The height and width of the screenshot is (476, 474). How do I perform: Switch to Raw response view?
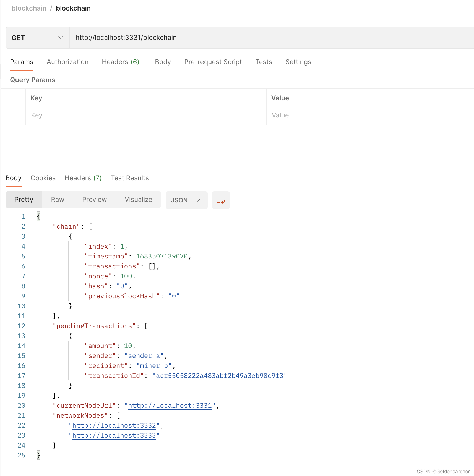click(58, 200)
